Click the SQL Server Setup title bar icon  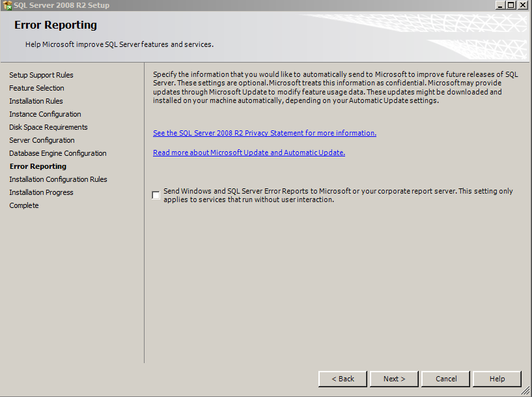pos(7,5)
